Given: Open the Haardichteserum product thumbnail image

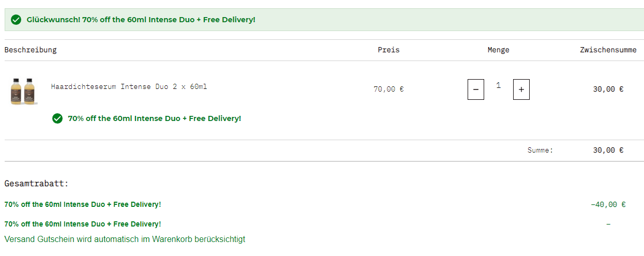Looking at the screenshot, I should click(23, 91).
